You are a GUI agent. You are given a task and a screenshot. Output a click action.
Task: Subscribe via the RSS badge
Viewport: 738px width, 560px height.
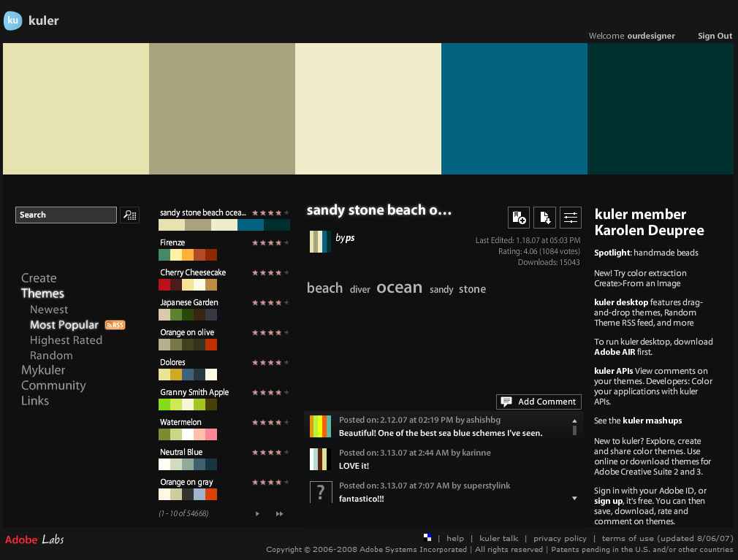tap(115, 325)
